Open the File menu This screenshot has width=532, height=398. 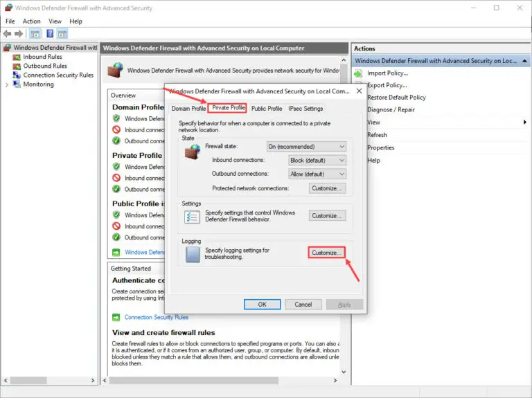point(10,21)
